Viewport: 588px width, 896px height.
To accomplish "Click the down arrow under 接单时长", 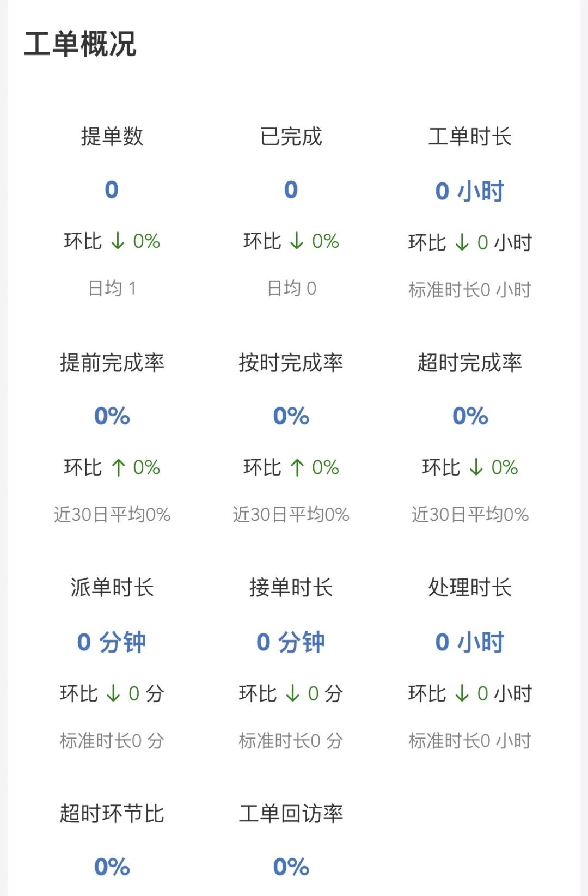I will click(292, 693).
